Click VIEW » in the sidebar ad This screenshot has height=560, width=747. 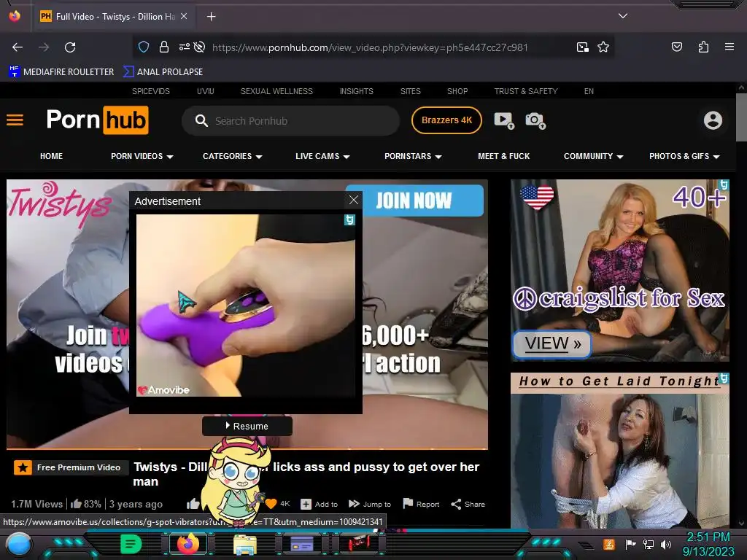pos(551,343)
